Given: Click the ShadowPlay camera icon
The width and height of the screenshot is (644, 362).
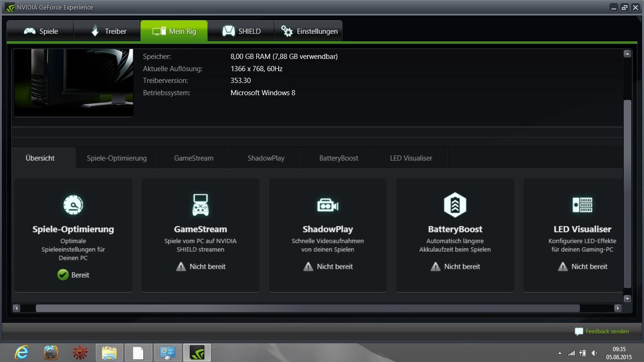Looking at the screenshot, I should pos(328,205).
